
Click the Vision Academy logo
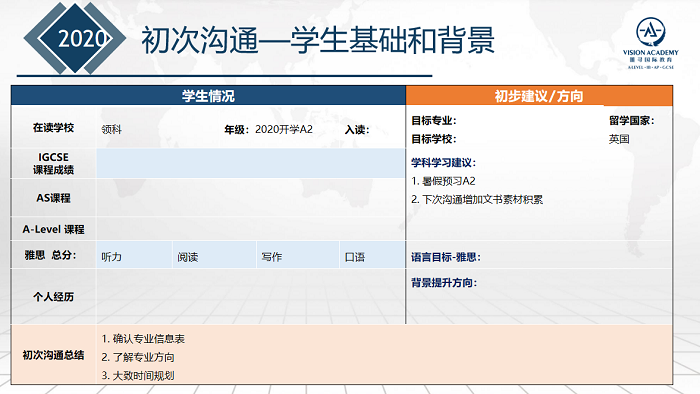[x=650, y=43]
